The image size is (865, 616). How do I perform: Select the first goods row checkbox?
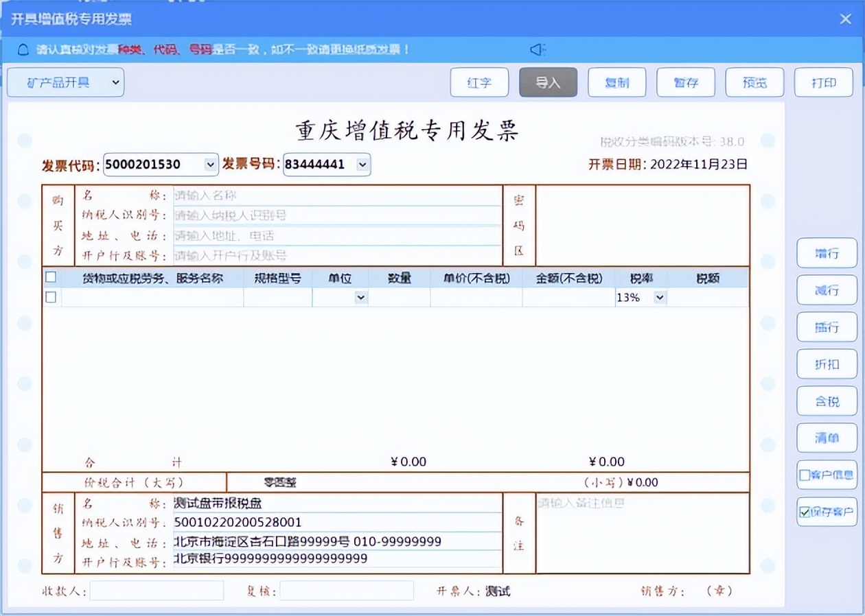[x=50, y=297]
